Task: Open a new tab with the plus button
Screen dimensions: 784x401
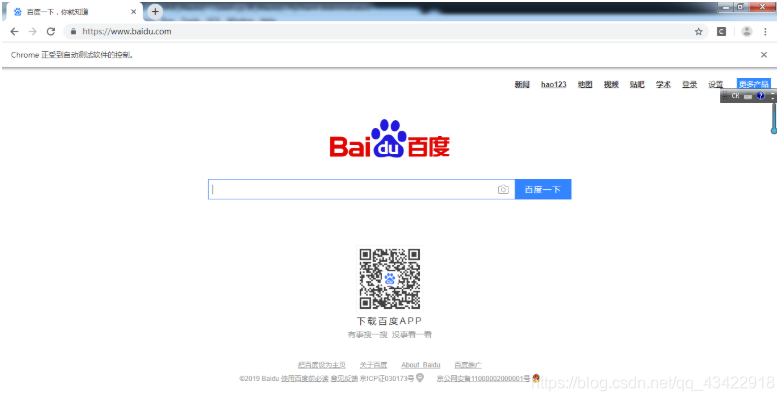Action: (156, 11)
